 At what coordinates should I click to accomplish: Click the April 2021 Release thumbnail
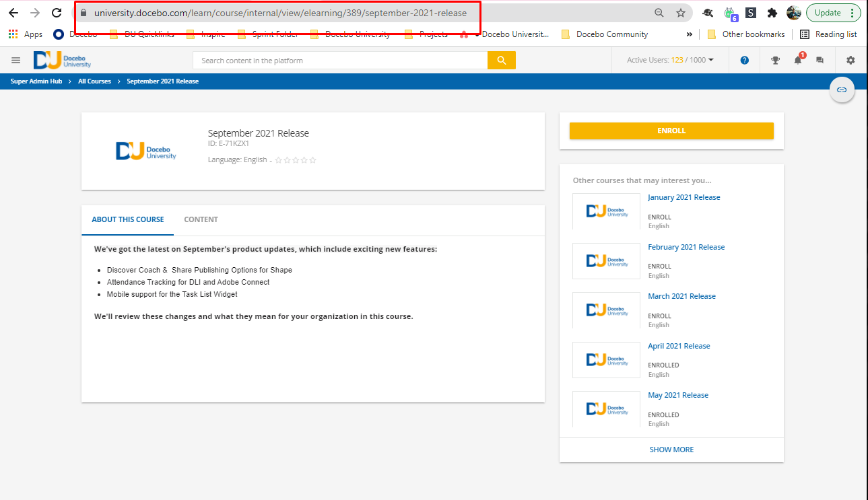[606, 360]
